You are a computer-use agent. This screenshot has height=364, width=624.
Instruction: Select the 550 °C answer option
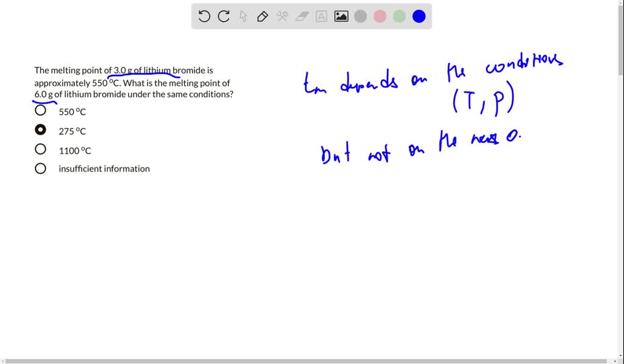(40, 111)
